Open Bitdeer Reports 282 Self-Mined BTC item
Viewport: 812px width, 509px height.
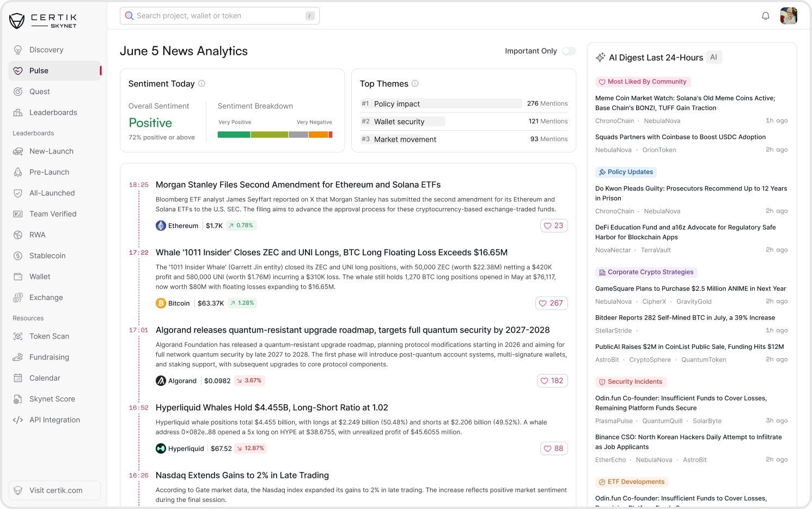(685, 318)
